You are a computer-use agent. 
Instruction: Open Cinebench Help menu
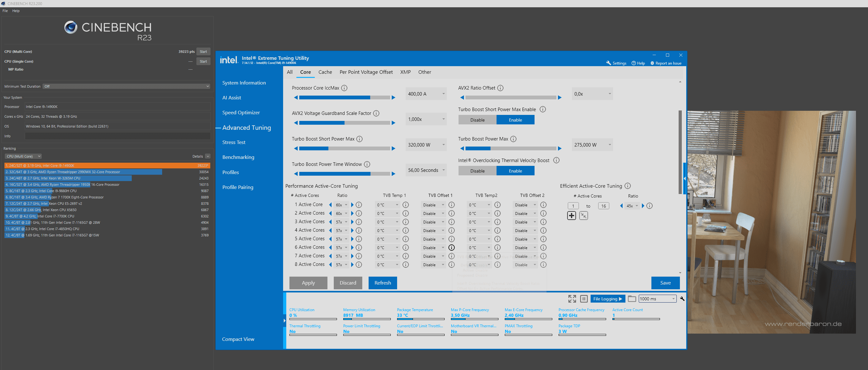16,11
